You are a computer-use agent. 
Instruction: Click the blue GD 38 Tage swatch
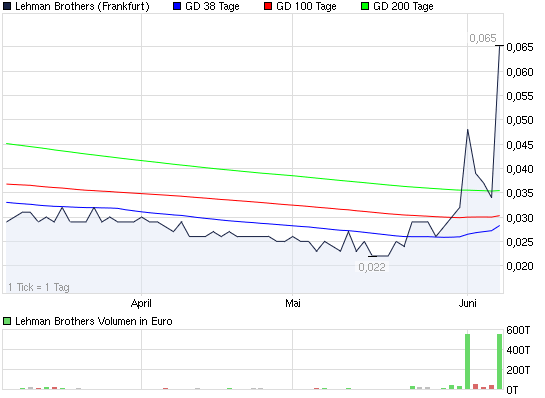coord(177,6)
